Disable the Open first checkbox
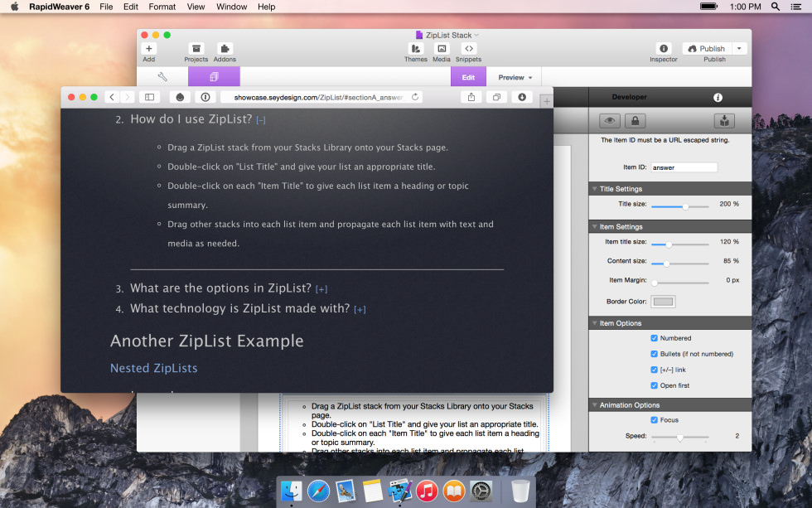 pyautogui.click(x=654, y=386)
